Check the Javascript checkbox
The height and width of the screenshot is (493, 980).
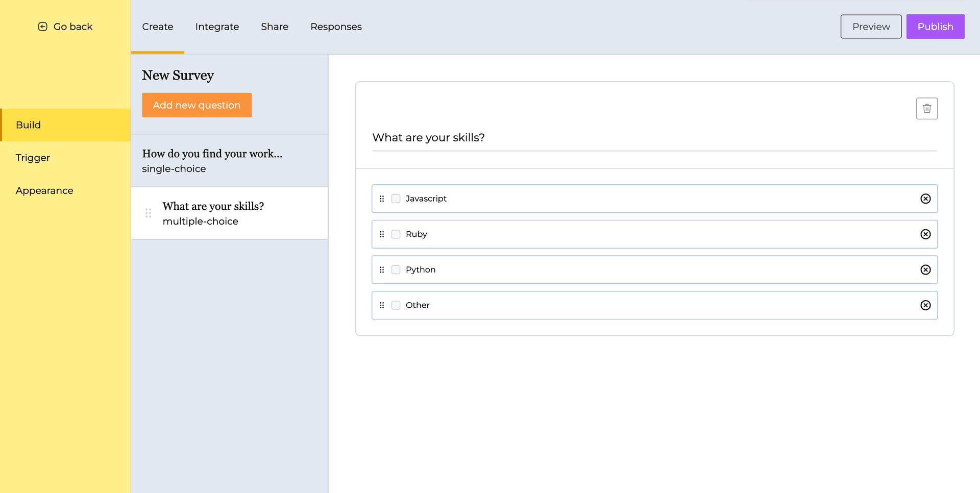pos(396,199)
